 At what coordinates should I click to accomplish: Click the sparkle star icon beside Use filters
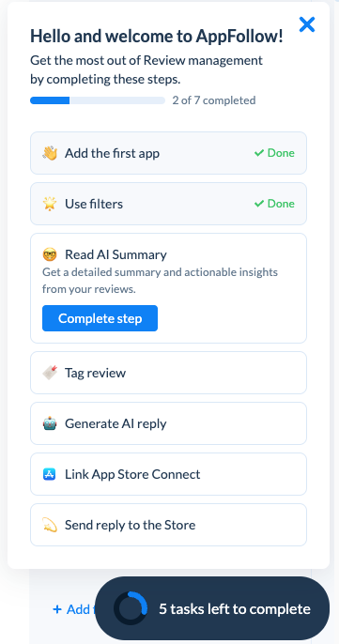click(x=50, y=204)
